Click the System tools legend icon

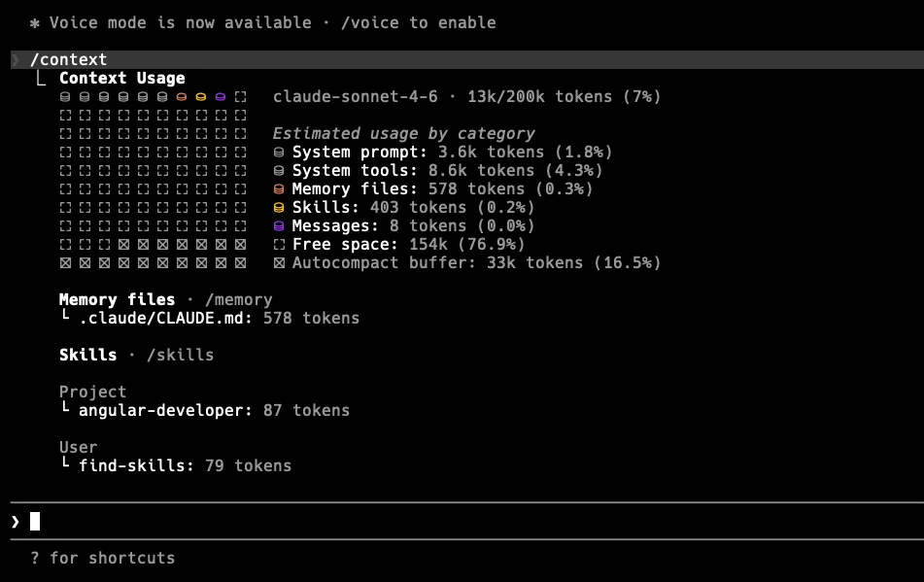(279, 171)
